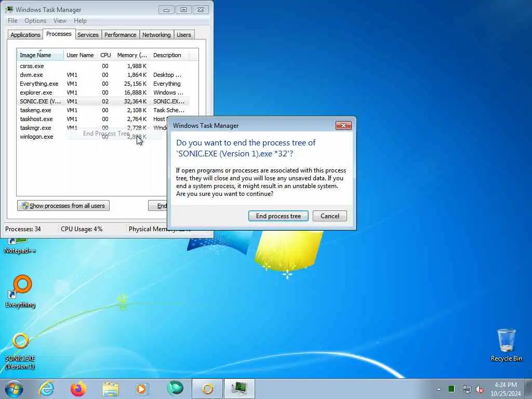Sort by Image Name column header

40,55
